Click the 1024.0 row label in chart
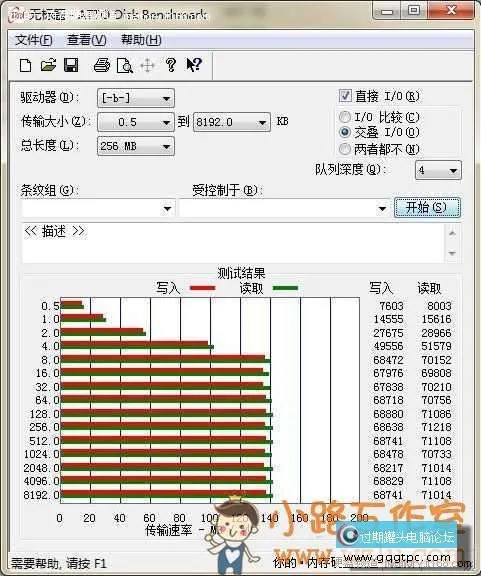This screenshot has height=576, width=481. (x=41, y=454)
